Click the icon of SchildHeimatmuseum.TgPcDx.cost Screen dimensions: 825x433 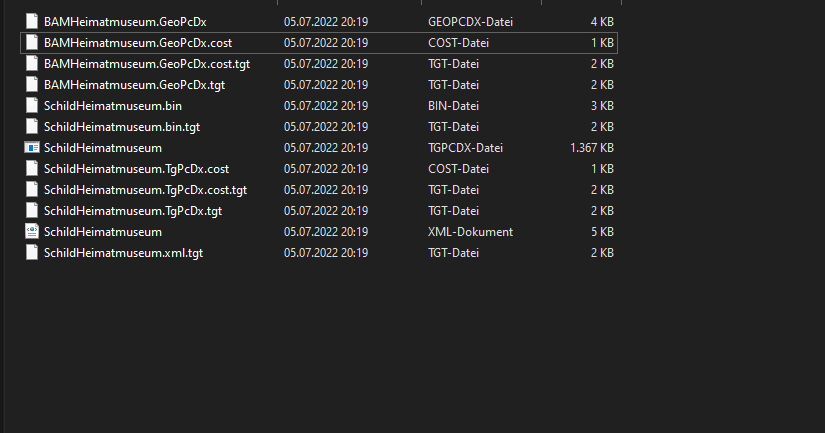(32, 168)
